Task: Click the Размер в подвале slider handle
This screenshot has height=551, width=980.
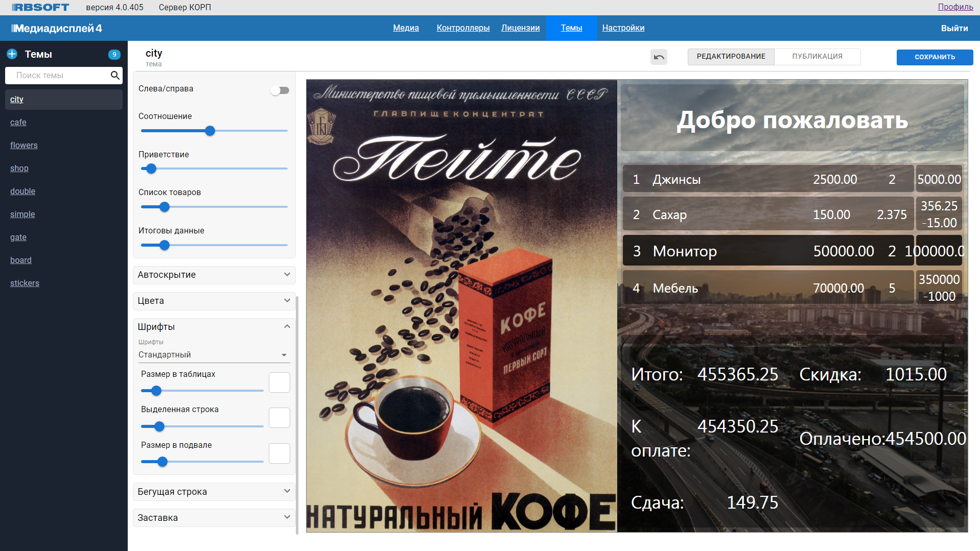Action: pos(162,462)
